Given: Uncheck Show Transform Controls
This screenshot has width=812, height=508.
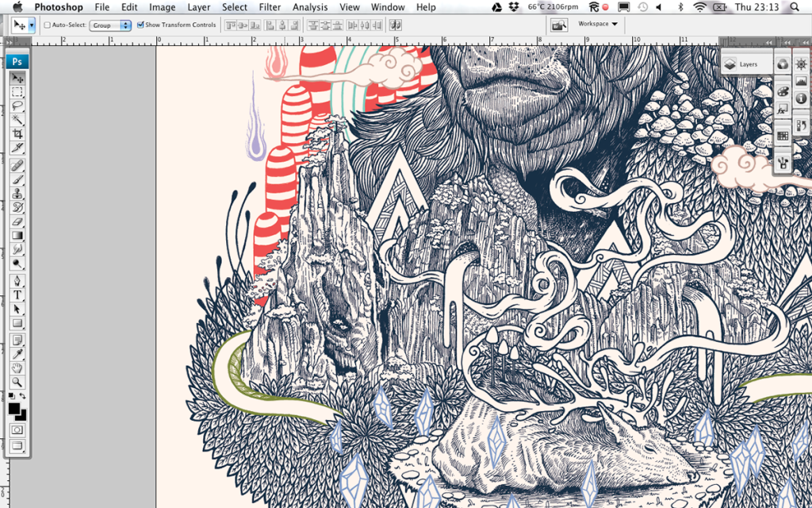Looking at the screenshot, I should click(140, 25).
